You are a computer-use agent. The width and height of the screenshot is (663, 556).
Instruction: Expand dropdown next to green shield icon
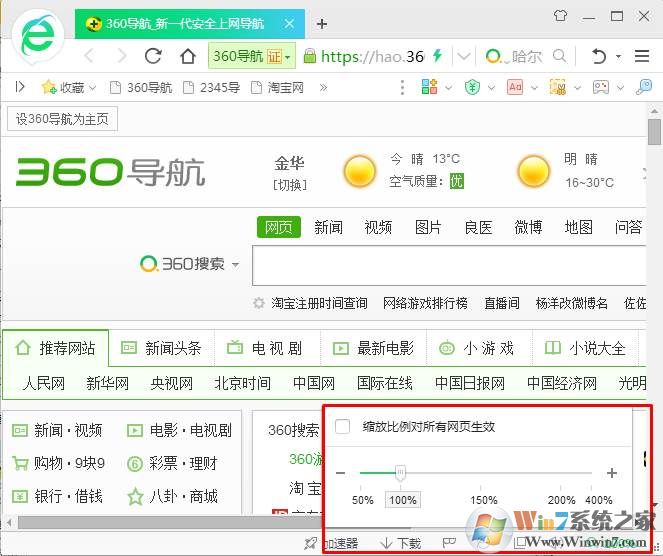click(x=491, y=88)
